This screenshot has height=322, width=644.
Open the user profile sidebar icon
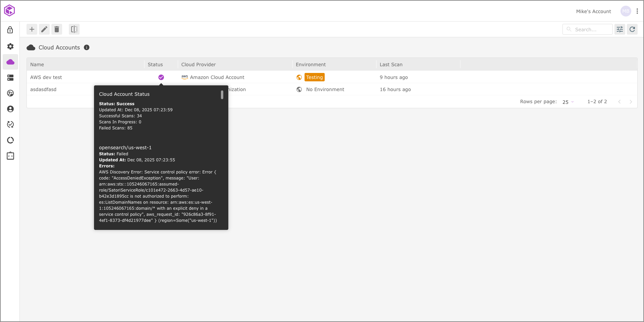pyautogui.click(x=10, y=109)
